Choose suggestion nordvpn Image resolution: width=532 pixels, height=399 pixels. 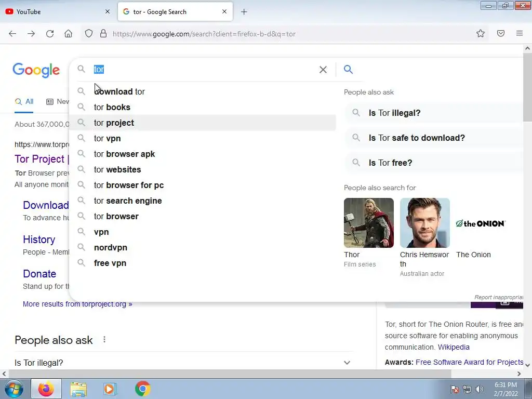coord(202,248)
